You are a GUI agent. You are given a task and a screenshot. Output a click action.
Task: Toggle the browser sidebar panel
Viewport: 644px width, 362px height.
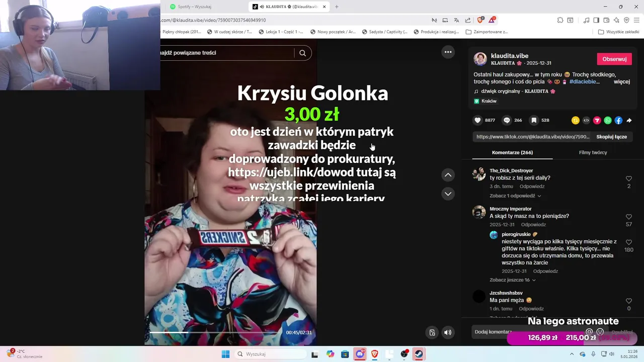coord(596,20)
